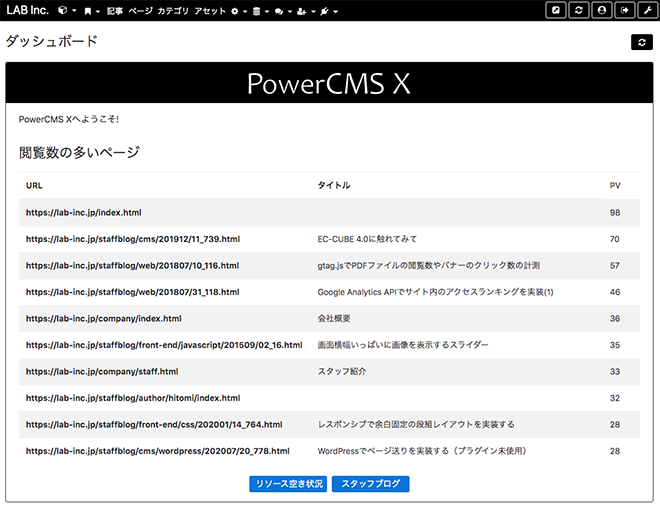The height and width of the screenshot is (507, 660).
Task: Expand the database icon dropdown
Action: [x=261, y=11]
